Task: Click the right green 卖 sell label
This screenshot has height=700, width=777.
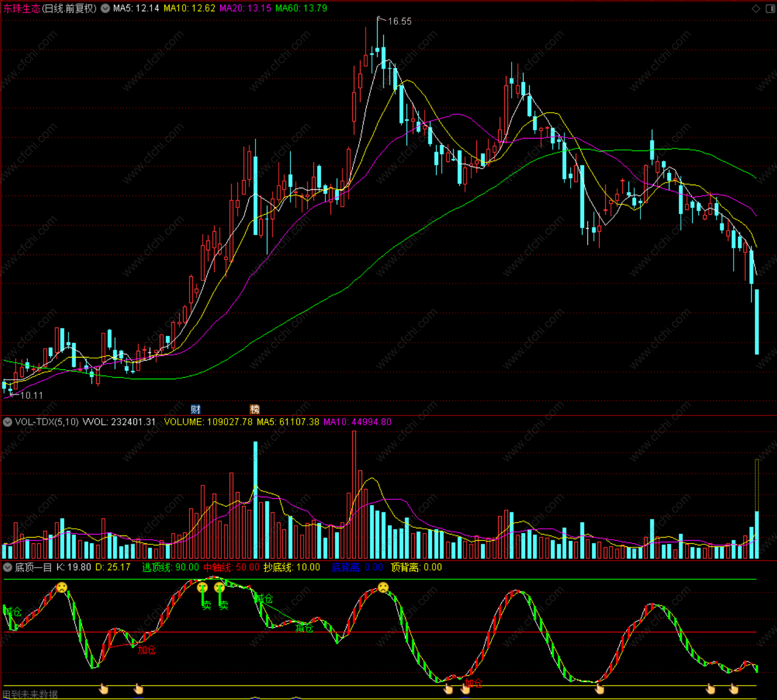Action: click(223, 605)
